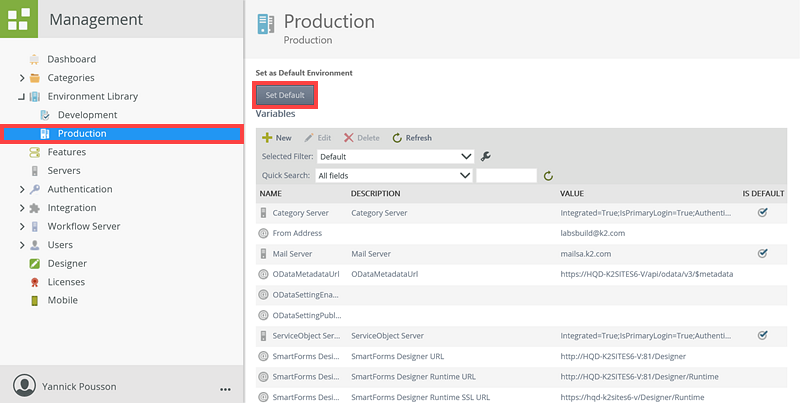Screen dimensions: 800x403
Task: Toggle Is Default checkbox for Mail Server
Action: [x=762, y=253]
